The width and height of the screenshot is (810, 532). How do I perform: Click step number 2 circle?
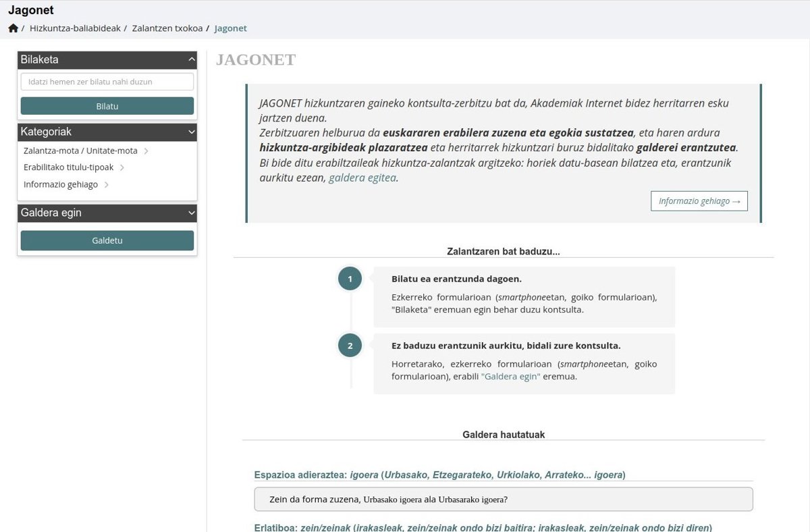[350, 346]
